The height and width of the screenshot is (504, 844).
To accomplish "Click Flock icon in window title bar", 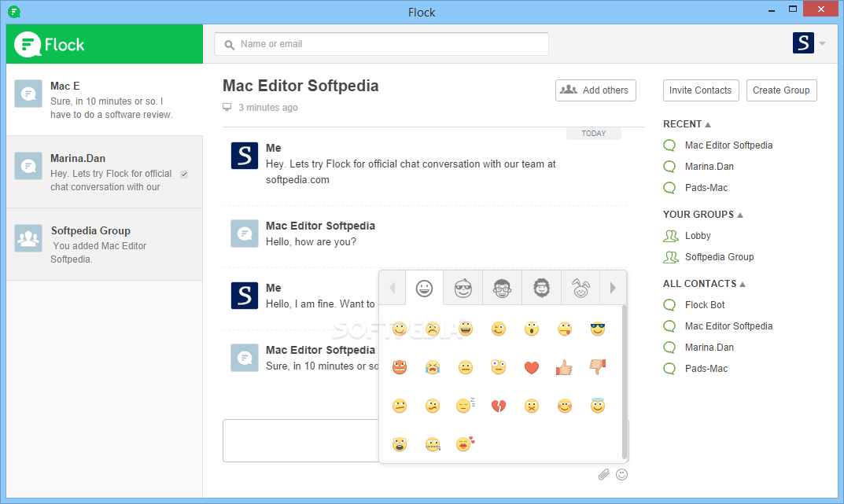I will click(x=14, y=12).
